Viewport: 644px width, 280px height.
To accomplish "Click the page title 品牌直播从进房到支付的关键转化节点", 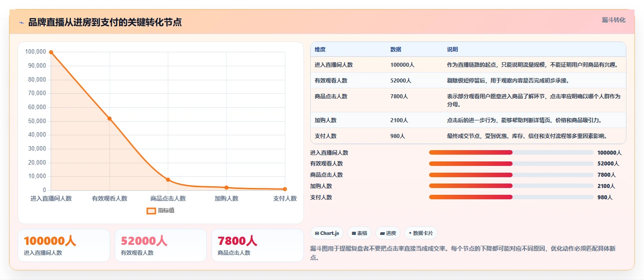I will pyautogui.click(x=105, y=22).
